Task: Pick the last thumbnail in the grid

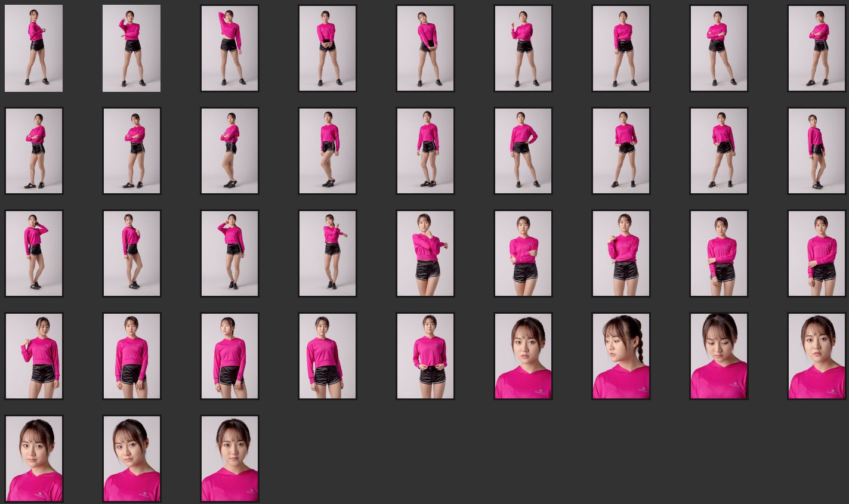Action: [x=230, y=459]
